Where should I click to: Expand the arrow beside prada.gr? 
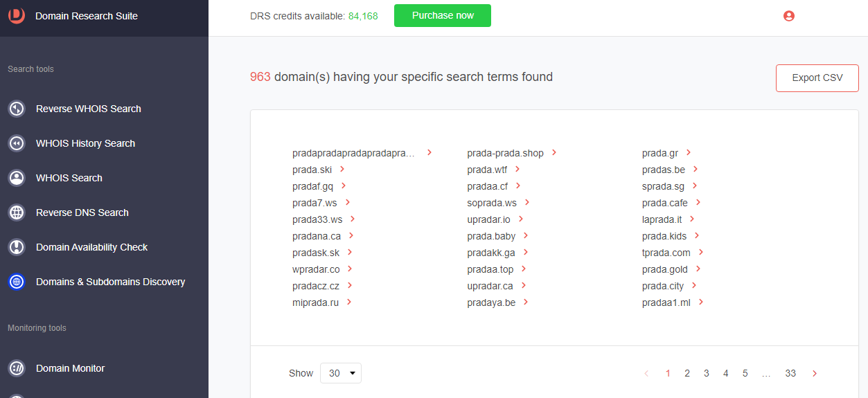click(689, 152)
